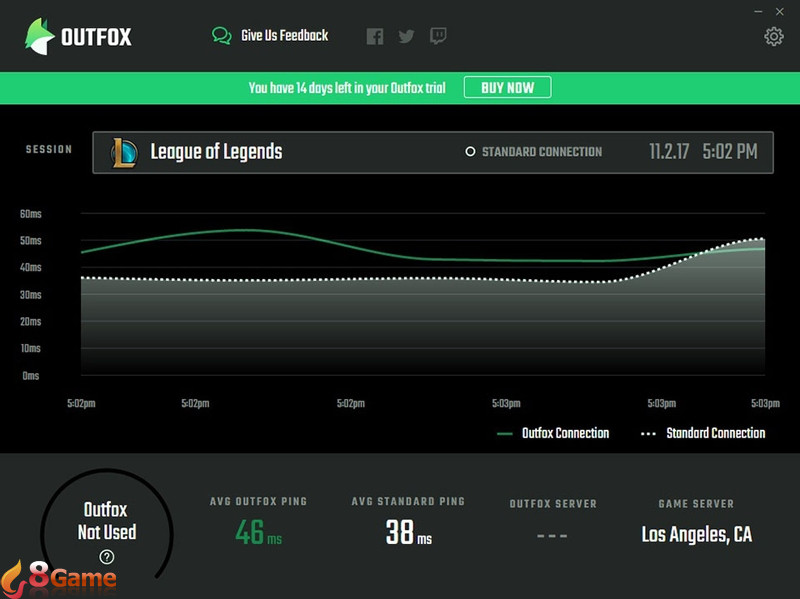Screen dimensions: 800x599
Task: Open the Outfox Twitch icon
Action: [438, 37]
